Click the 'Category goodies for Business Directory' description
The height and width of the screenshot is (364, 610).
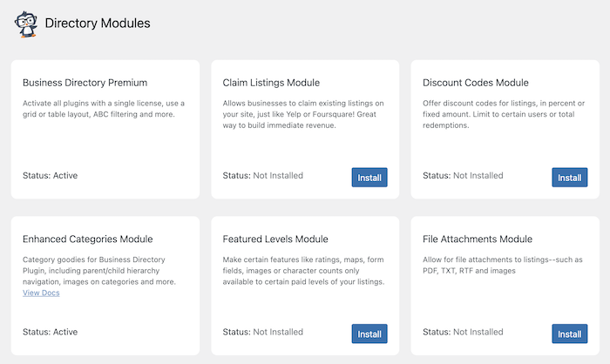click(99, 270)
